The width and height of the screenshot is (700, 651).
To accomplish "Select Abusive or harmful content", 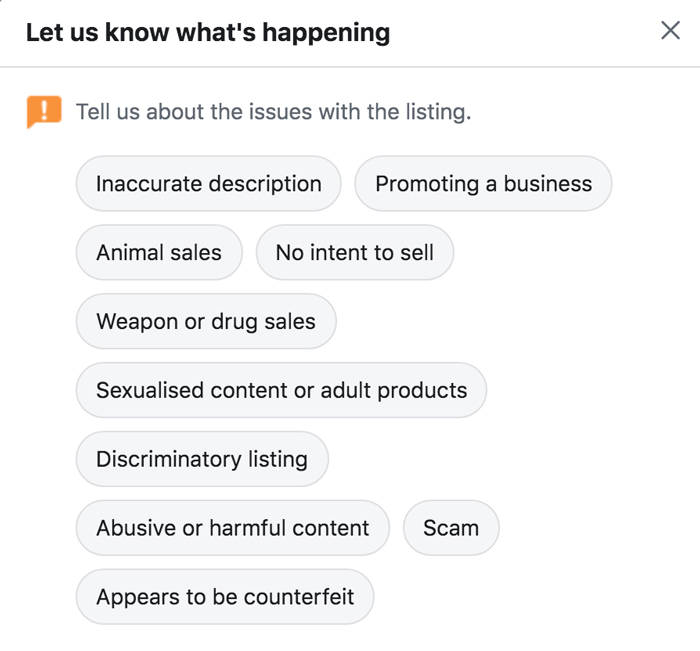I will (232, 528).
